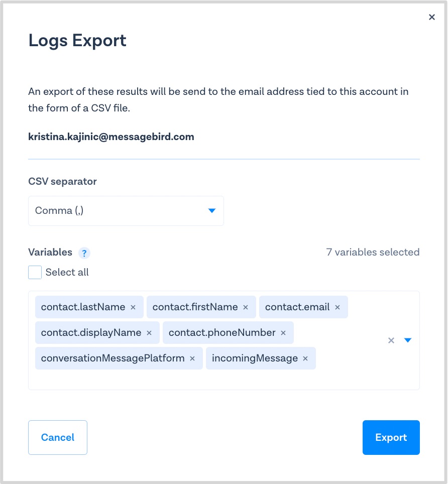448x484 pixels.
Task: Open the CSV separator dropdown
Action: [x=211, y=211]
